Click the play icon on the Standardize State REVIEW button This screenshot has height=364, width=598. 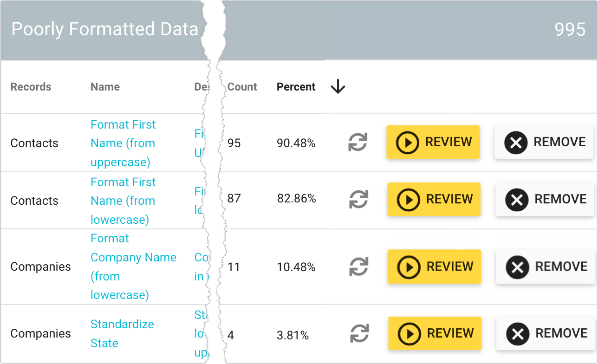pos(410,333)
